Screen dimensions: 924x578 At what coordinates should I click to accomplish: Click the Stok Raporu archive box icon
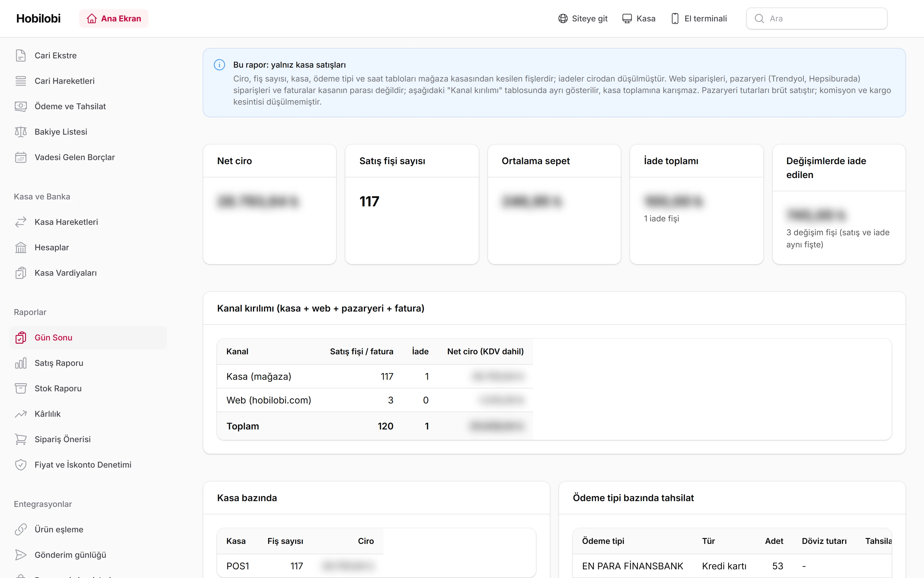(x=21, y=388)
